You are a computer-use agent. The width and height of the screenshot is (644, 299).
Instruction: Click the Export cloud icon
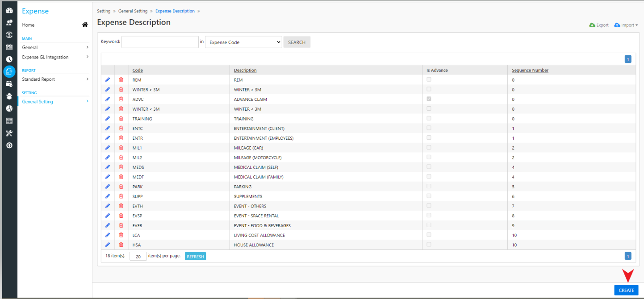pyautogui.click(x=592, y=25)
